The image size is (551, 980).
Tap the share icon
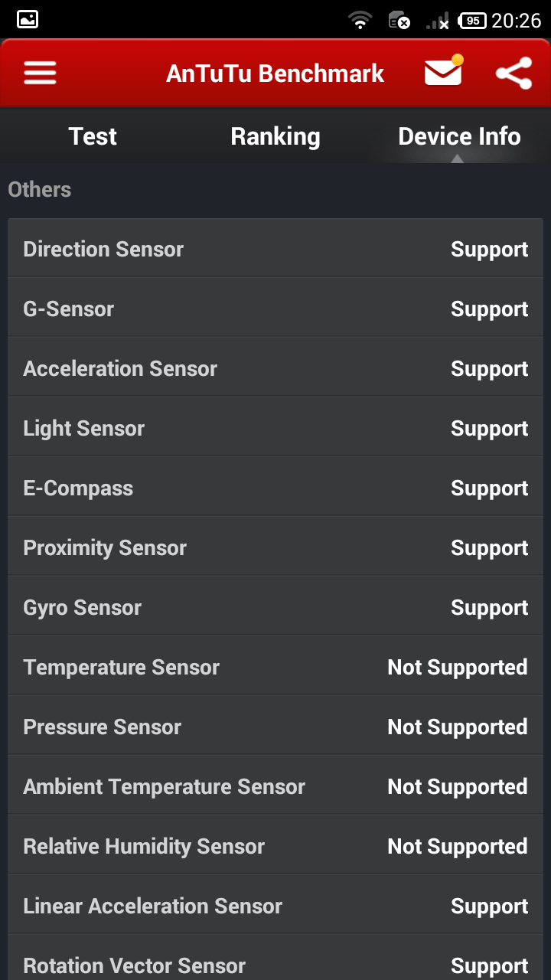[514, 73]
